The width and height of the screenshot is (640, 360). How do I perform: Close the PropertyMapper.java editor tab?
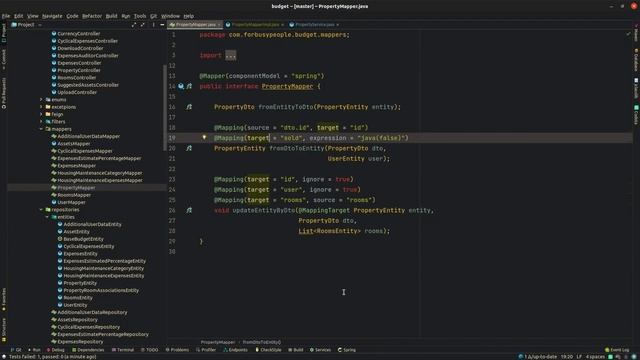219,25
